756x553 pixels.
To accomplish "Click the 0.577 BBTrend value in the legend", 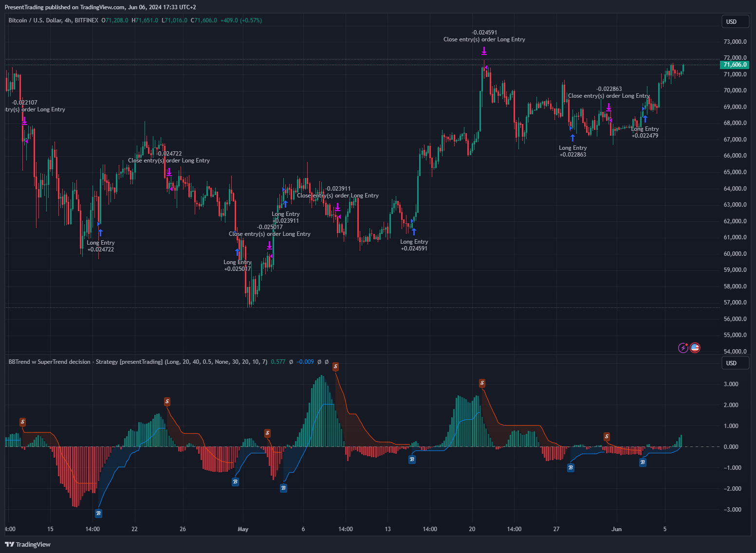I will pos(278,362).
